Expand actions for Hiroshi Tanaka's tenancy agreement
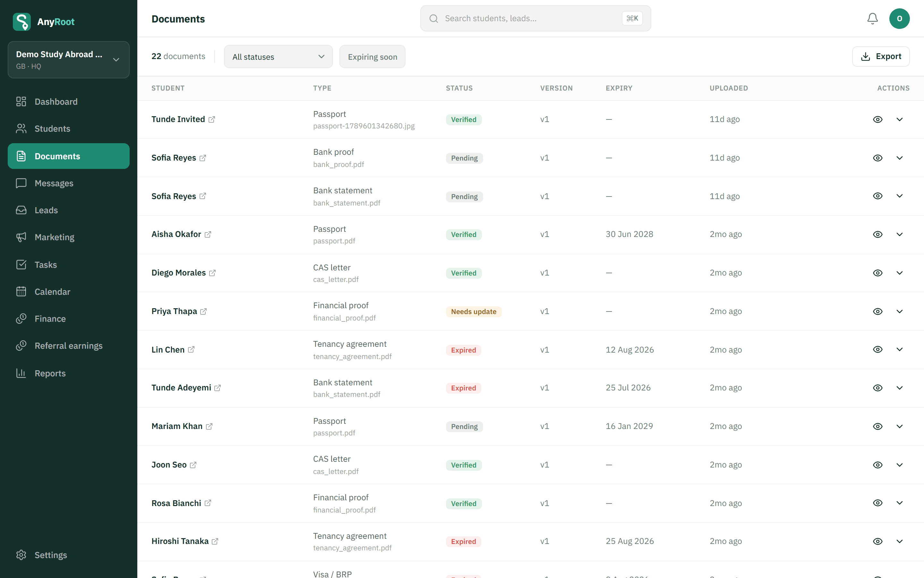The width and height of the screenshot is (924, 578). (900, 541)
